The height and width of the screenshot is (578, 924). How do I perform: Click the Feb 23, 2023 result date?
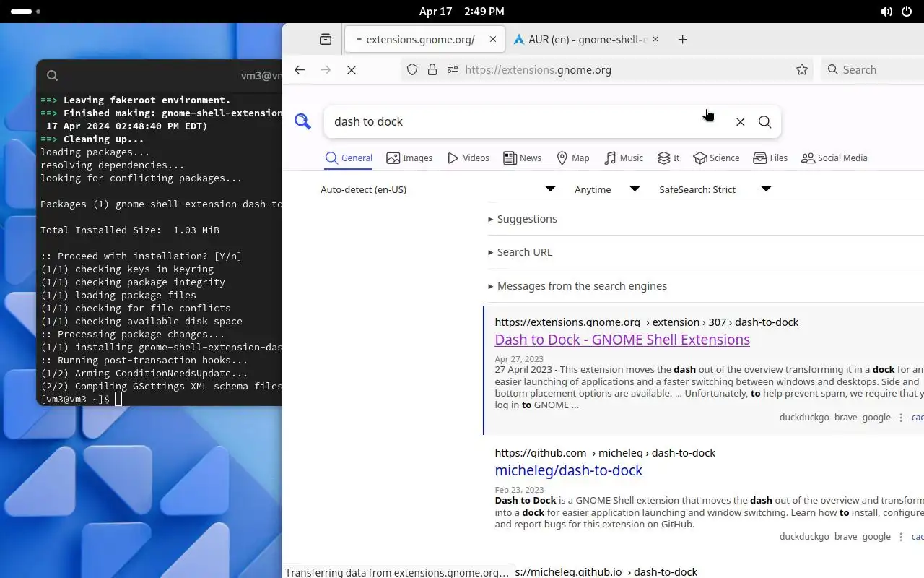pyautogui.click(x=519, y=490)
